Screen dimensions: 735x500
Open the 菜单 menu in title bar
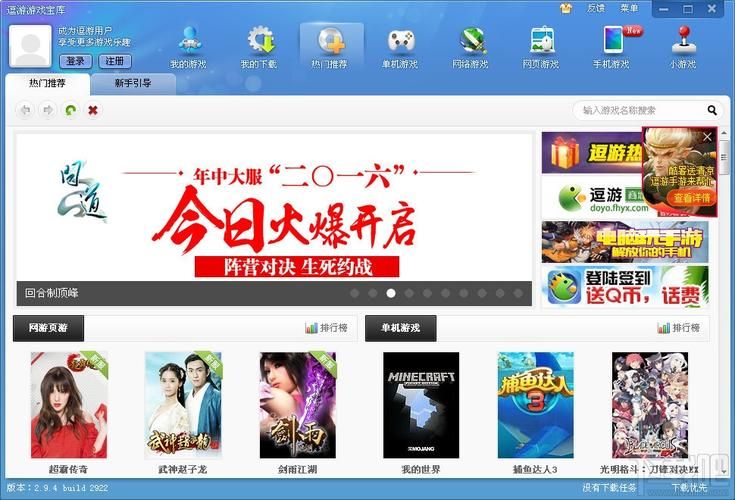click(x=629, y=8)
